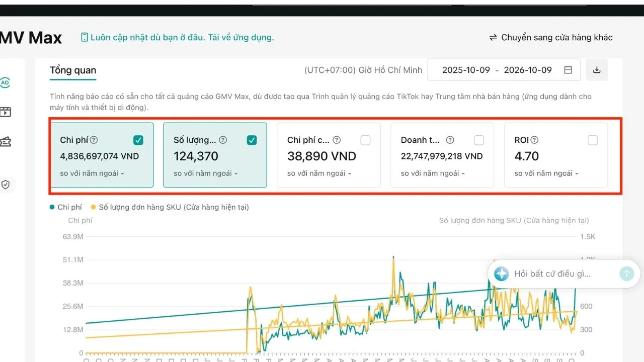Viewport: 644px width, 362px height.
Task: Open the video icon in left sidebar
Action: tap(5, 112)
